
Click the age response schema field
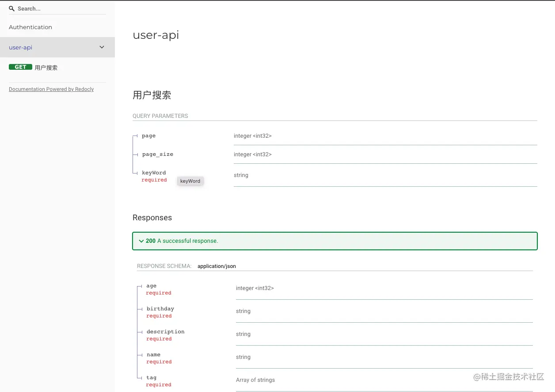coord(151,286)
